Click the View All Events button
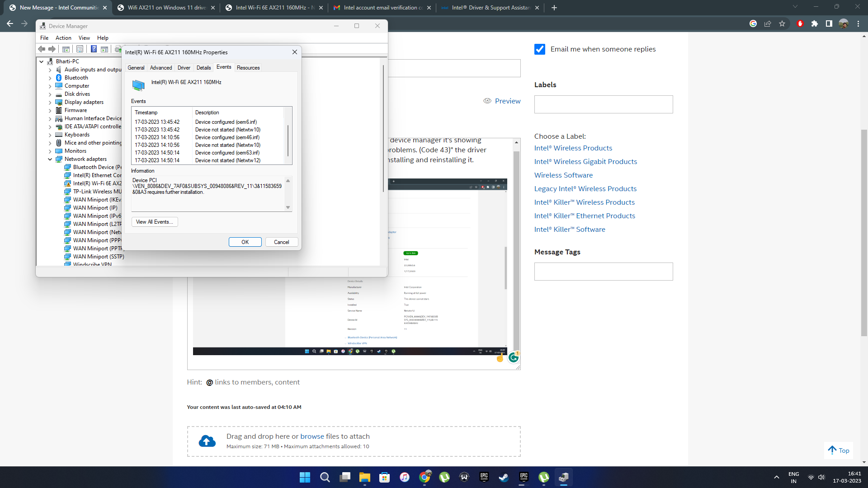Image resolution: width=868 pixels, height=488 pixels. (154, 222)
